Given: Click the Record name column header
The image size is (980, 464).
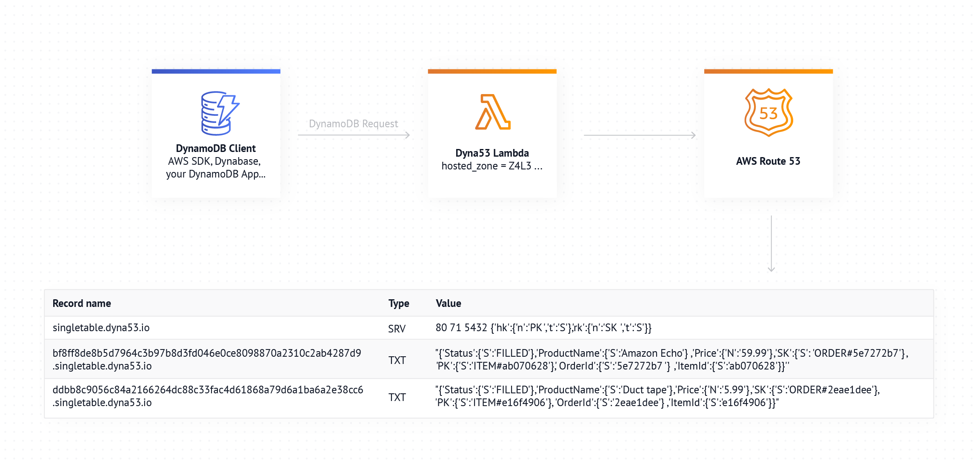Looking at the screenshot, I should click(82, 304).
